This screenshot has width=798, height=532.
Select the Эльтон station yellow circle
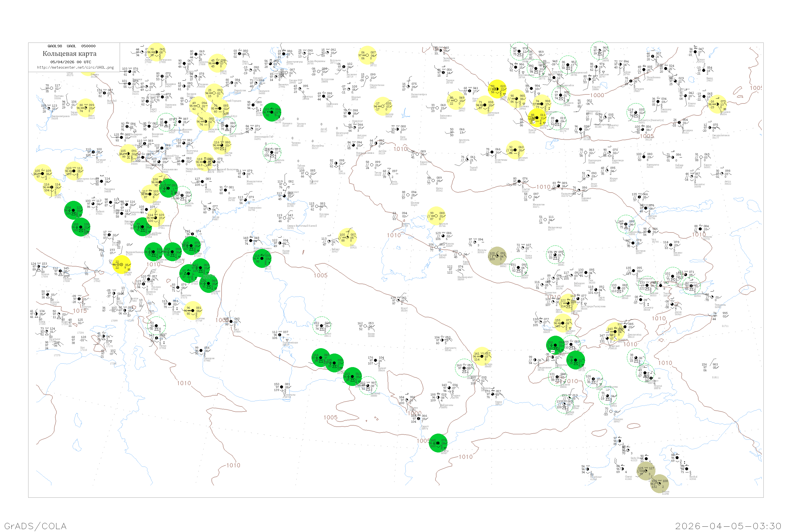222,145
